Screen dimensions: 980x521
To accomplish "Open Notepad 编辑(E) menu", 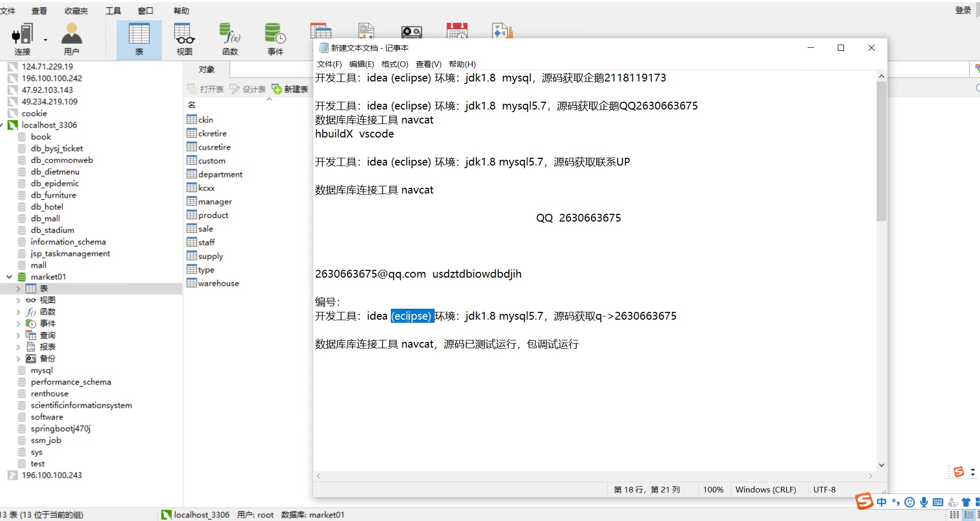I will click(361, 64).
